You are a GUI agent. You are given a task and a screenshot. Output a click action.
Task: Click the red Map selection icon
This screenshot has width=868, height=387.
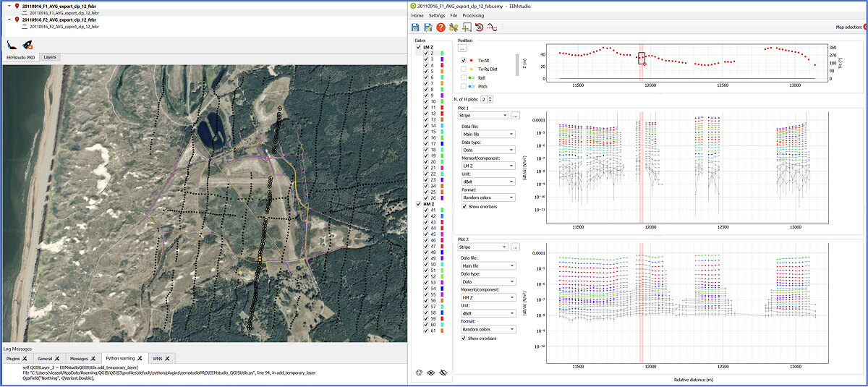[864, 27]
